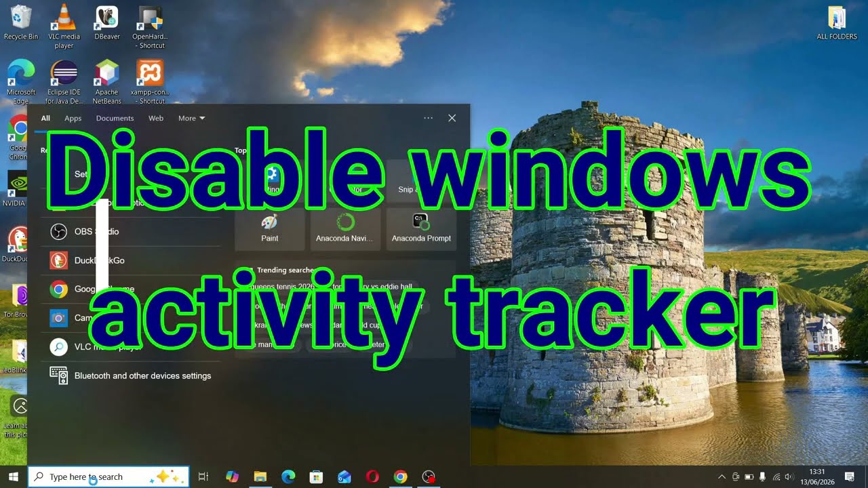Open Bluetooth and other devices settings result
This screenshot has width=868, height=488.
point(132,375)
